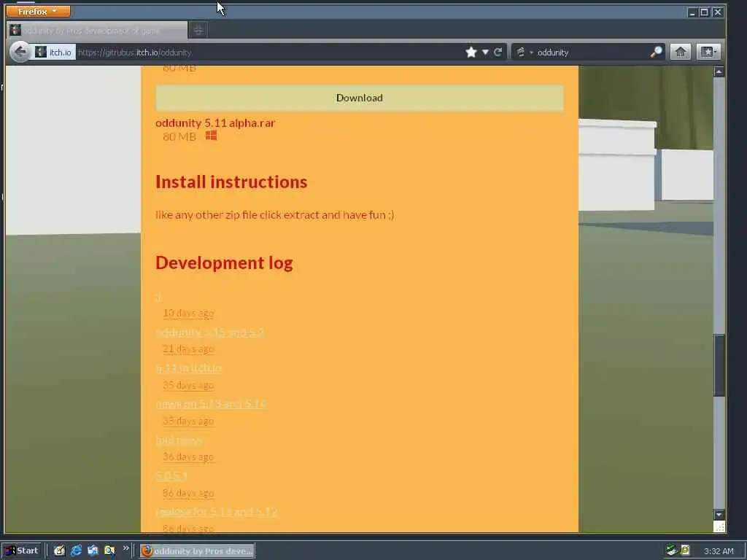This screenshot has width=747, height=560.
Task: Launch Outlook Express from quick launch
Action: tap(93, 551)
